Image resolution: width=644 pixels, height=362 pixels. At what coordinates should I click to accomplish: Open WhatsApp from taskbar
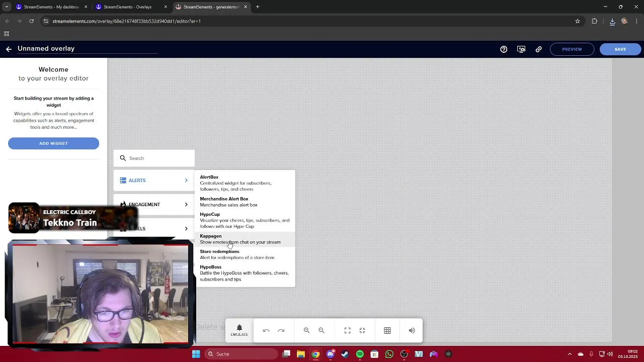[389, 354]
